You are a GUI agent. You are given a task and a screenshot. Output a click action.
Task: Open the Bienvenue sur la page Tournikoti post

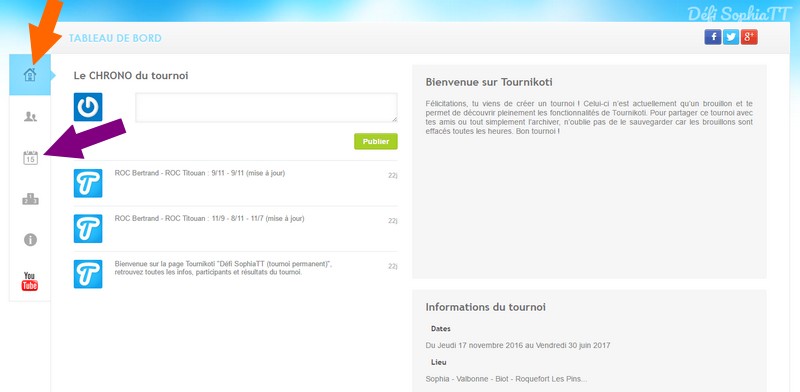tap(223, 268)
